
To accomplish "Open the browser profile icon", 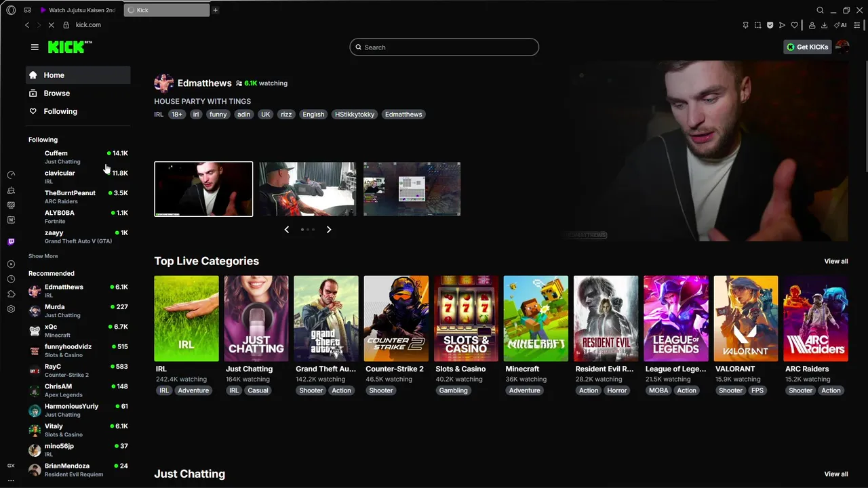I will click(x=812, y=25).
